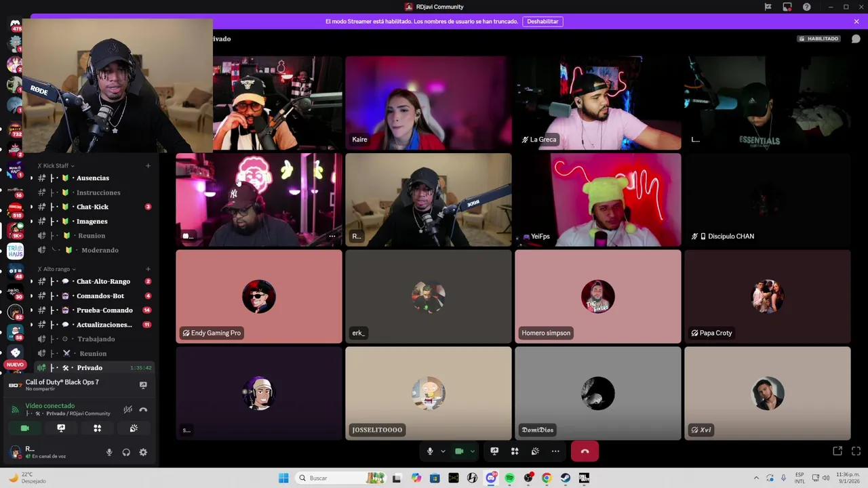Focus Kaire's video tile

point(429,103)
